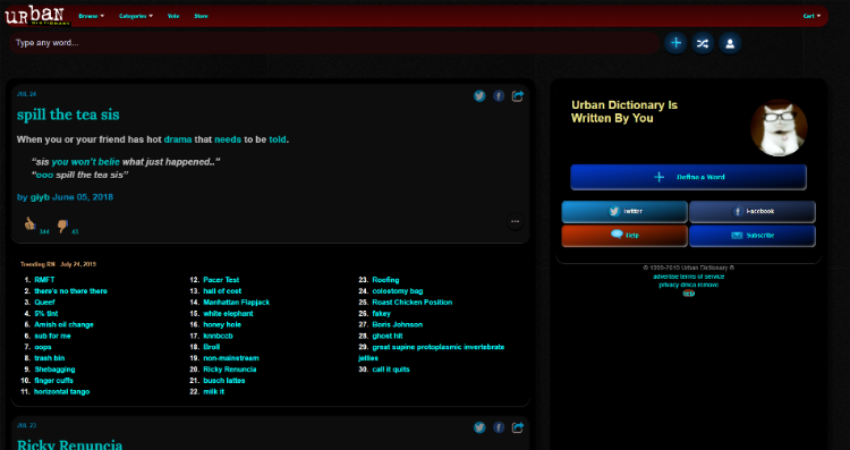Viewport: 850px width, 450px height.
Task: Open trending word 'busch lattes'
Action: pyautogui.click(x=224, y=381)
